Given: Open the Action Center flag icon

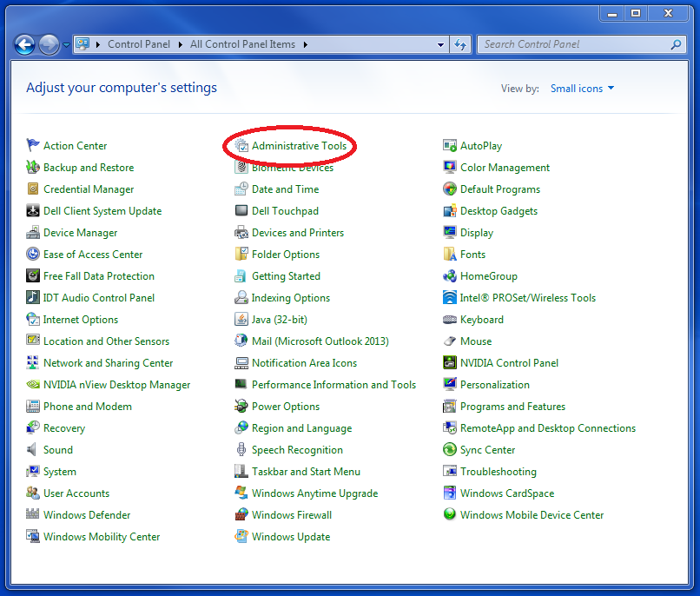Looking at the screenshot, I should pos(33,145).
